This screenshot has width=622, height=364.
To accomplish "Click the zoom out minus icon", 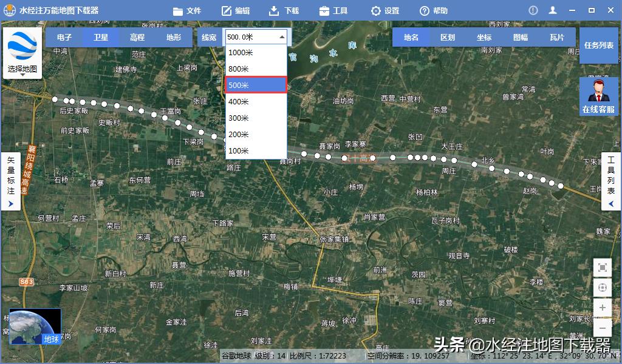I will click(602, 328).
